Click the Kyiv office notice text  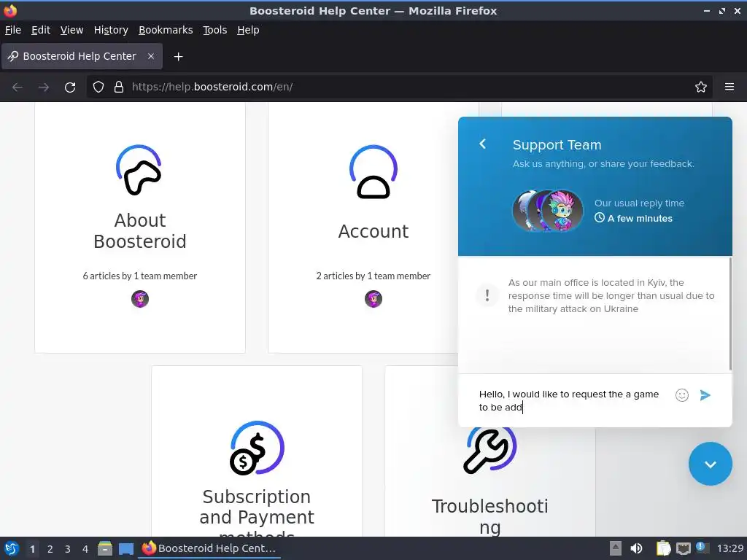coord(611,295)
